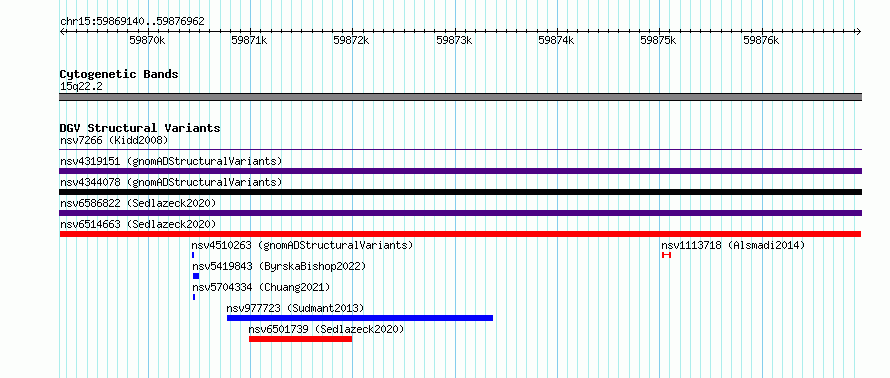Select the purple nsv6586822 variant bar
890x378 pixels.
pos(460,213)
